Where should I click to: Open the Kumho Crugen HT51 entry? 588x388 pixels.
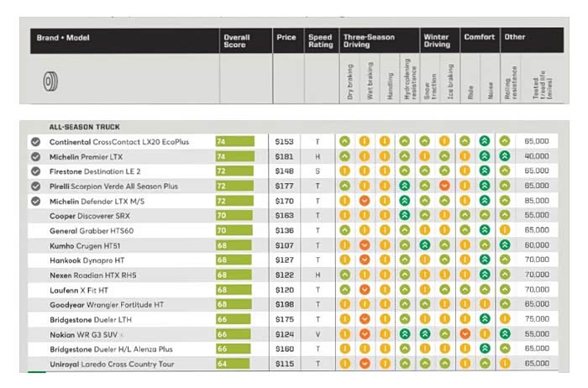tap(85, 246)
